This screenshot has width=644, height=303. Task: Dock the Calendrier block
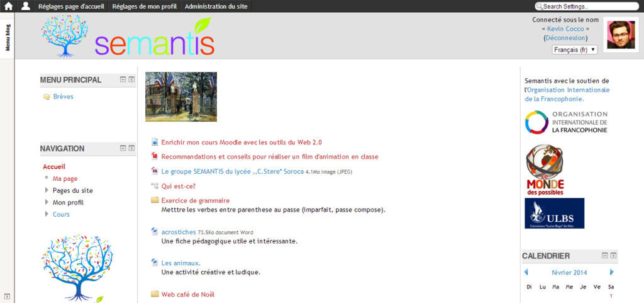pyautogui.click(x=613, y=255)
